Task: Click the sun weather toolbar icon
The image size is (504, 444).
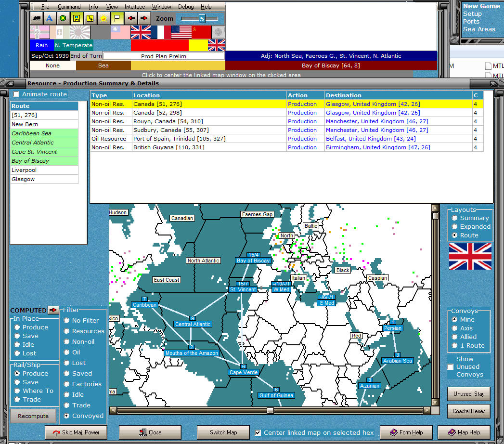Action: [103, 18]
